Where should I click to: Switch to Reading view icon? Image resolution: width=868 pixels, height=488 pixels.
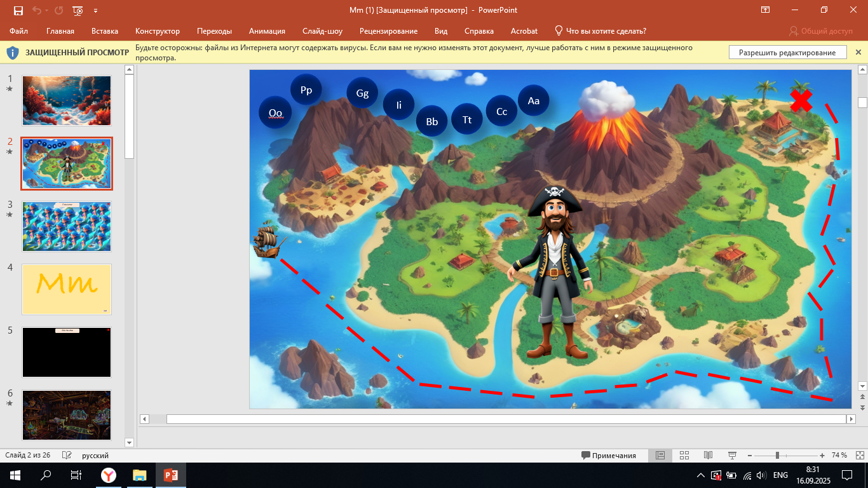(x=708, y=456)
